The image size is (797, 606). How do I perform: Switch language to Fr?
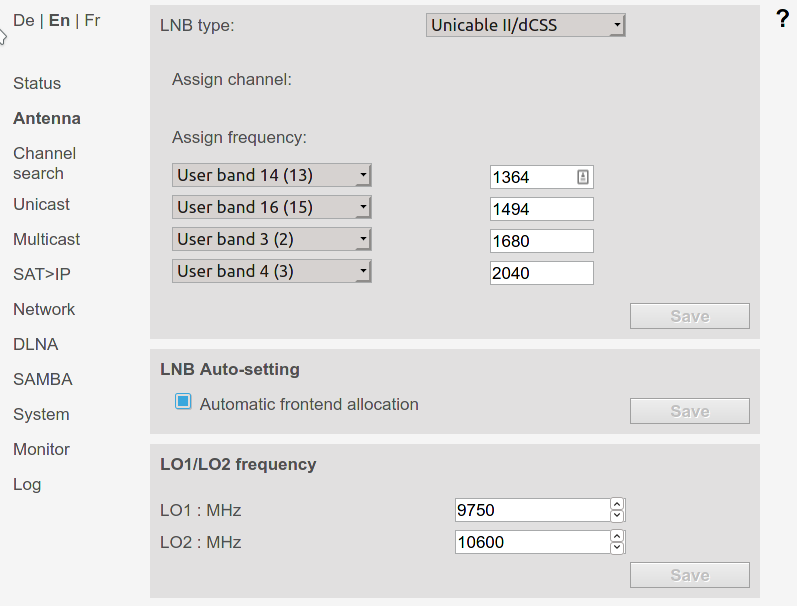tap(92, 20)
